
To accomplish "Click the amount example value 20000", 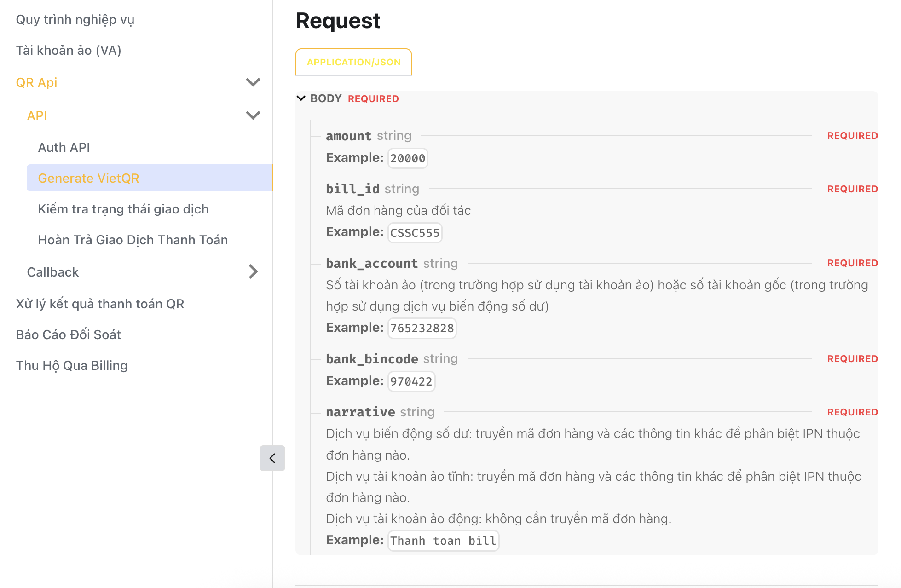I will [x=407, y=158].
